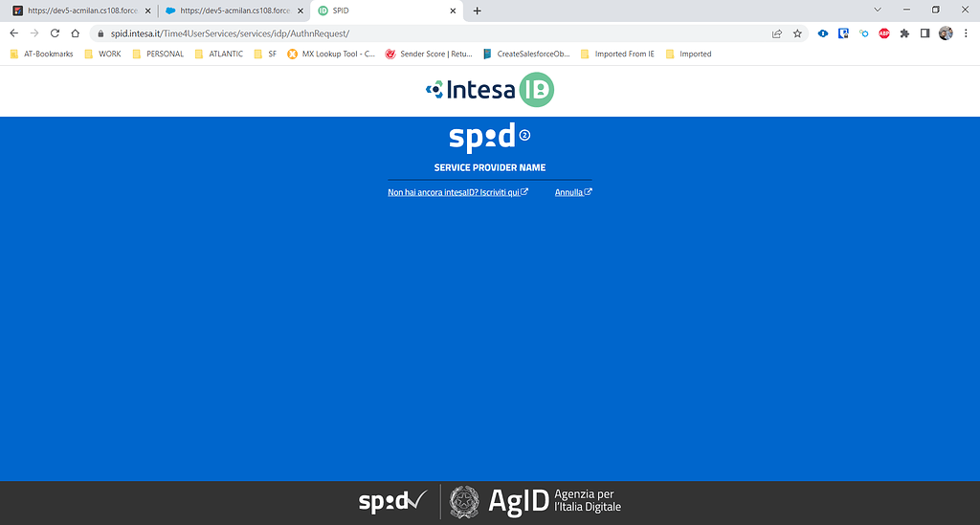Open the browser home page
Screen dimensions: 980x525
75,33
